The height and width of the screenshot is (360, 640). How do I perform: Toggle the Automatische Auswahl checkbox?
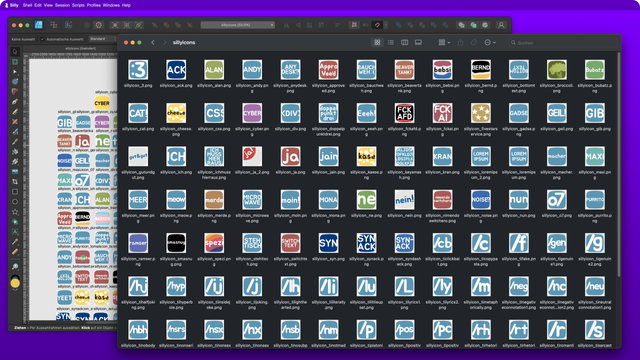point(42,39)
